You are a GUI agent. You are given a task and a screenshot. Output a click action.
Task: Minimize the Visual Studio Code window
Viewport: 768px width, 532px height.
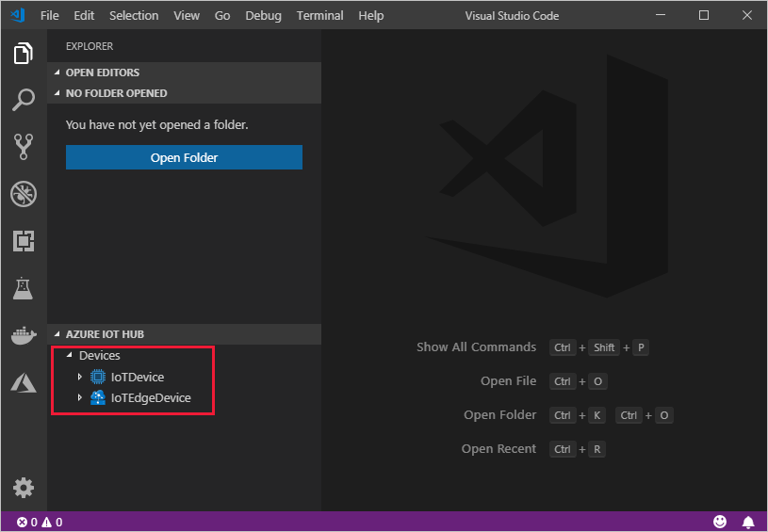tap(661, 15)
